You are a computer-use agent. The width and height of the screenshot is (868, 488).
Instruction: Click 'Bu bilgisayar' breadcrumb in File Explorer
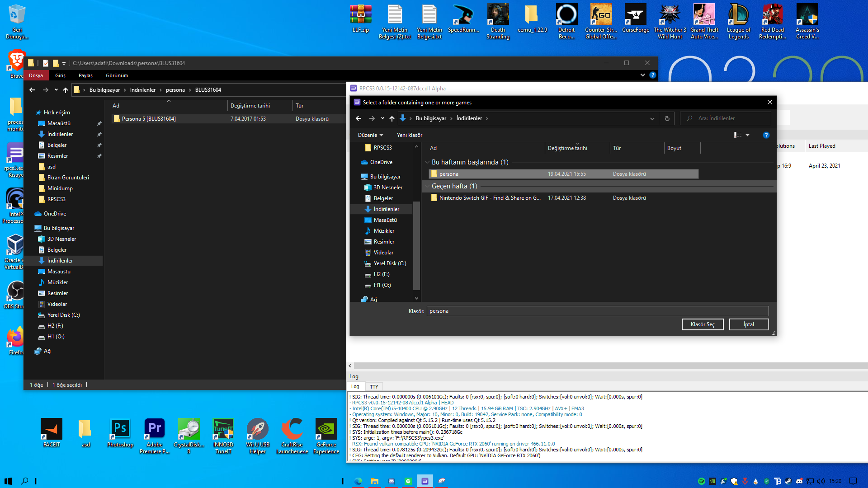coord(104,90)
